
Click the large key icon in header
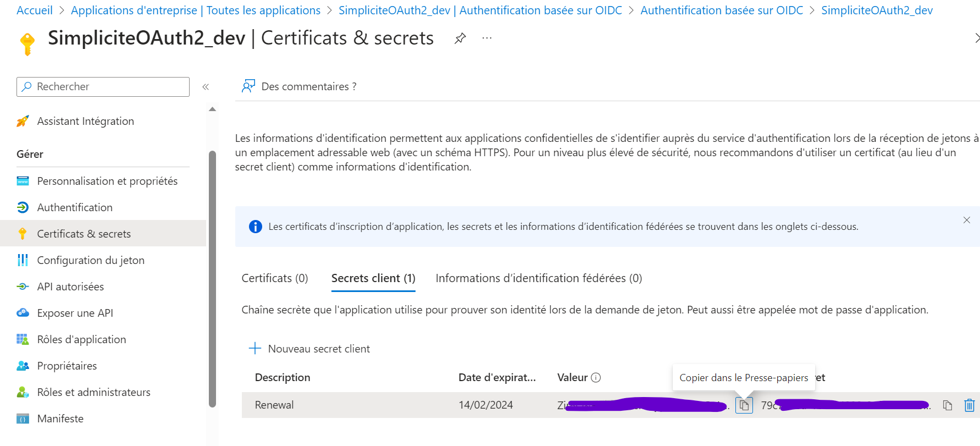27,44
